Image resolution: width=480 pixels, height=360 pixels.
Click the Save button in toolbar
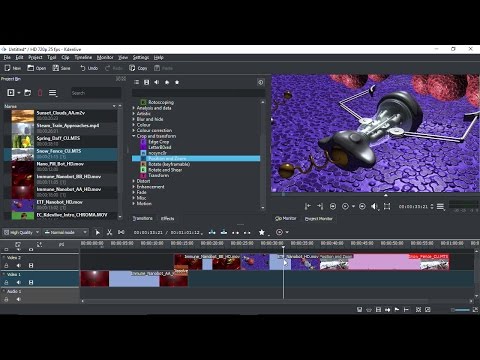tap(61, 68)
